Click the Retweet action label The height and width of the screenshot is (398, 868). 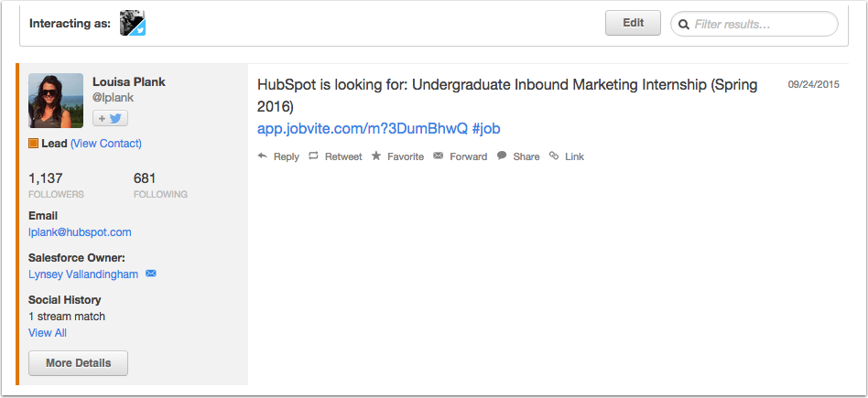click(x=343, y=156)
